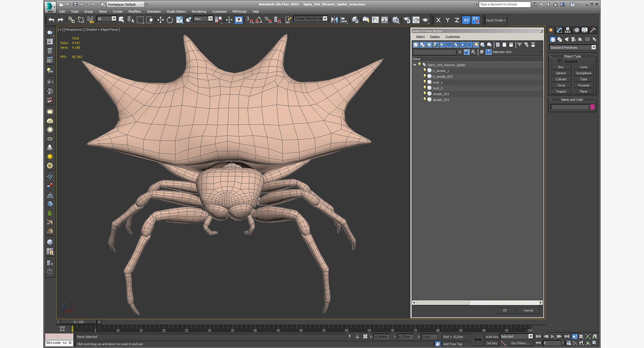Open Select by Name tool
The image size is (644, 348).
[x=131, y=20]
